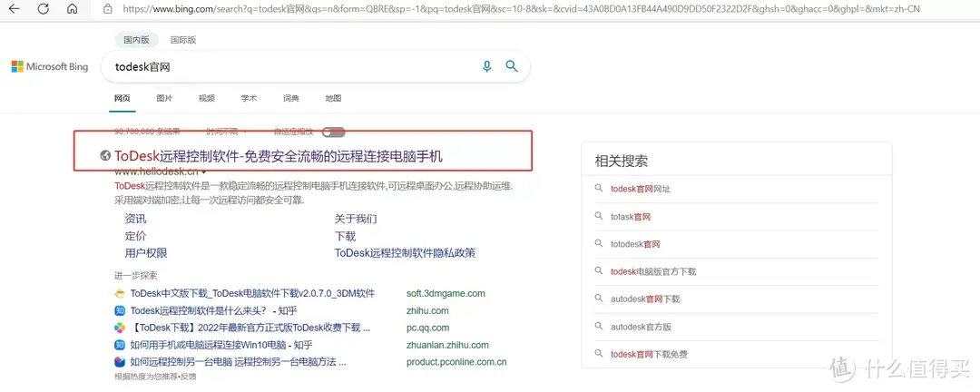Search related term autodesk官方版
Viewport: 980px width, 392px height.
click(641, 327)
